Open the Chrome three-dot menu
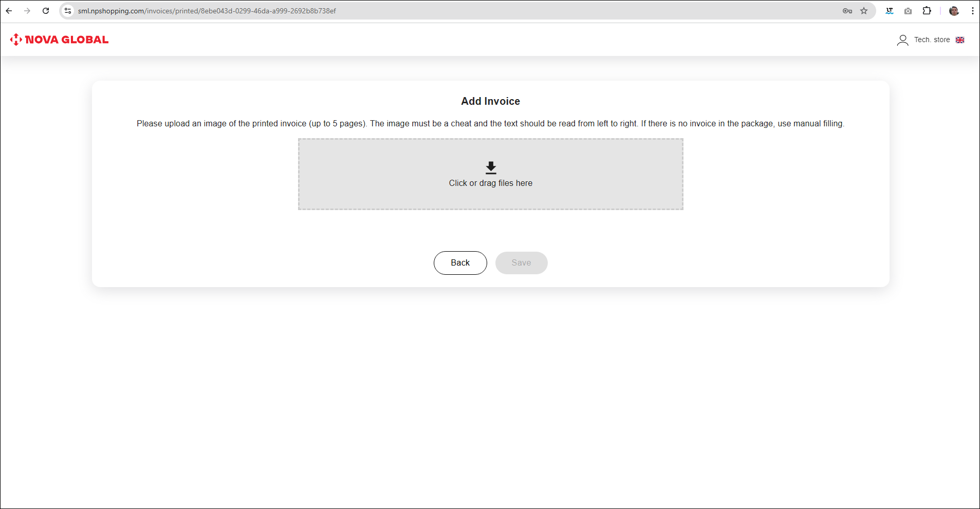The height and width of the screenshot is (509, 980). coord(972,11)
